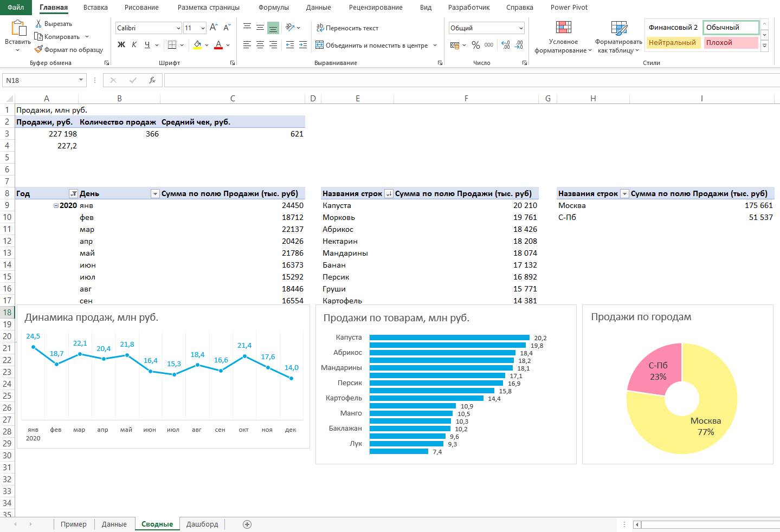Open the number format dropdown showing Общий
Image resolution: width=780 pixels, height=532 pixels.
pyautogui.click(x=521, y=28)
